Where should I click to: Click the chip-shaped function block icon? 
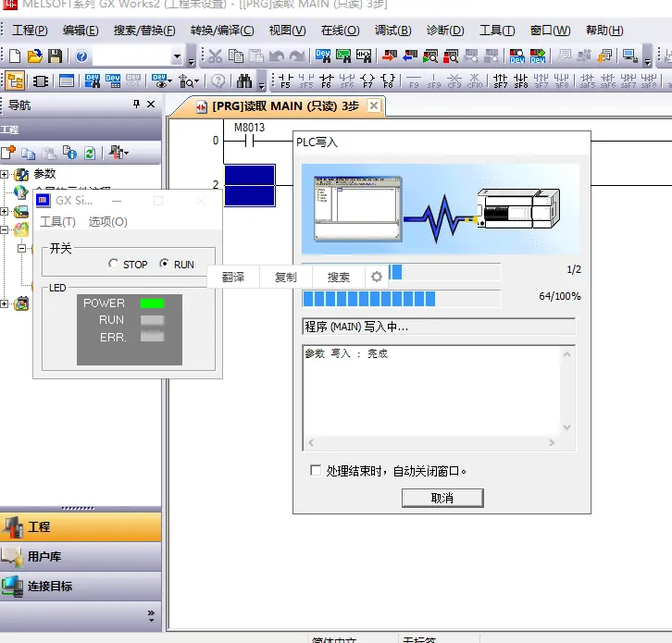tap(41, 81)
